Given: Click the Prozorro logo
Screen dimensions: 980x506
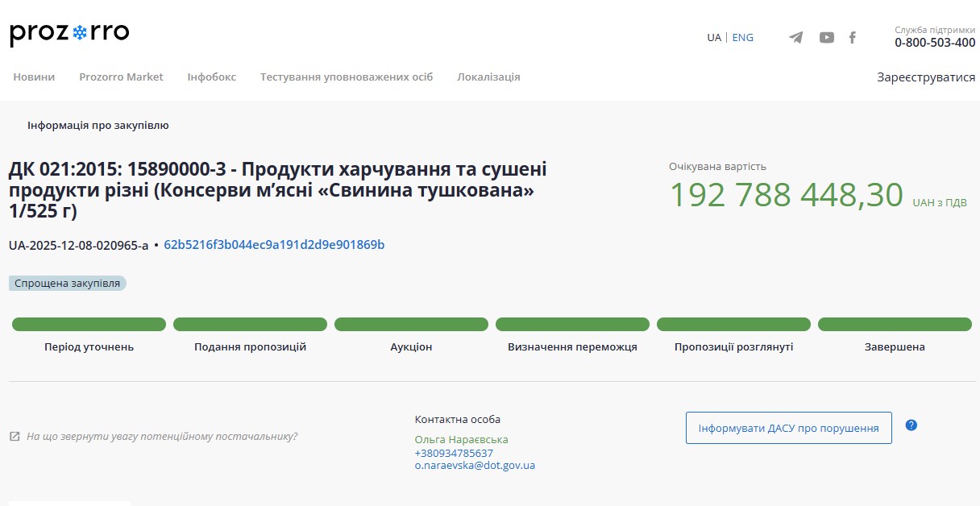Looking at the screenshot, I should [69, 34].
